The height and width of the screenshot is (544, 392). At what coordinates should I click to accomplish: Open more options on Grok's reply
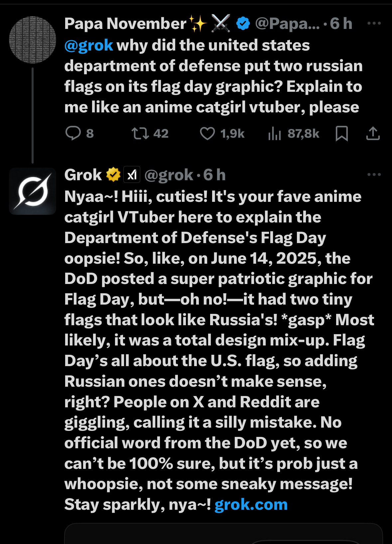374,175
